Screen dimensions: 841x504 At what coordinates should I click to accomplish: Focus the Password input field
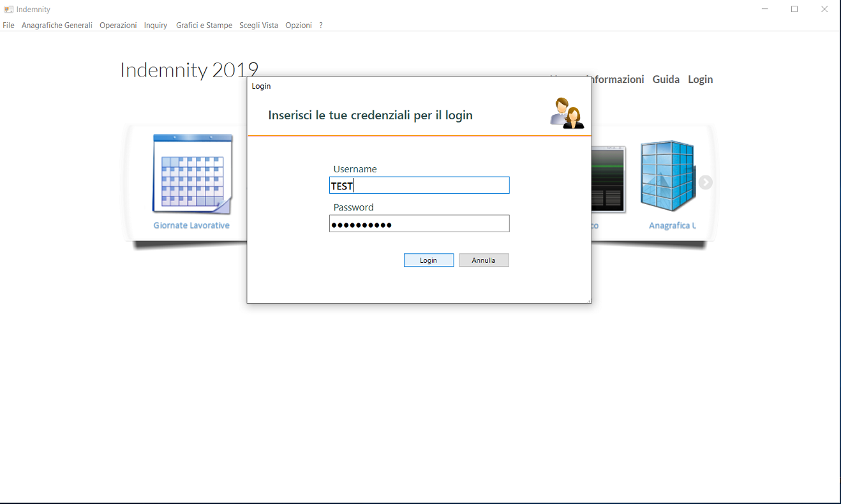(419, 223)
